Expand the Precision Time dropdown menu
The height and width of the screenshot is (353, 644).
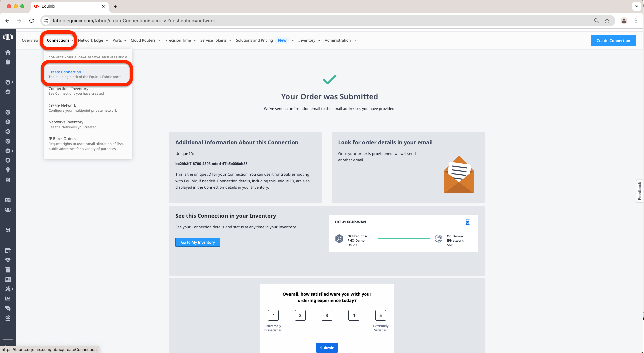[181, 40]
